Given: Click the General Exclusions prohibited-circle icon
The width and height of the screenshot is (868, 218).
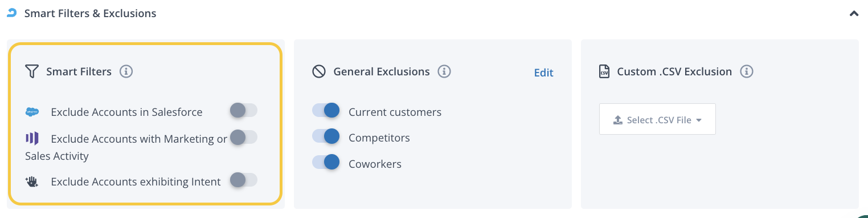Looking at the screenshot, I should (319, 71).
